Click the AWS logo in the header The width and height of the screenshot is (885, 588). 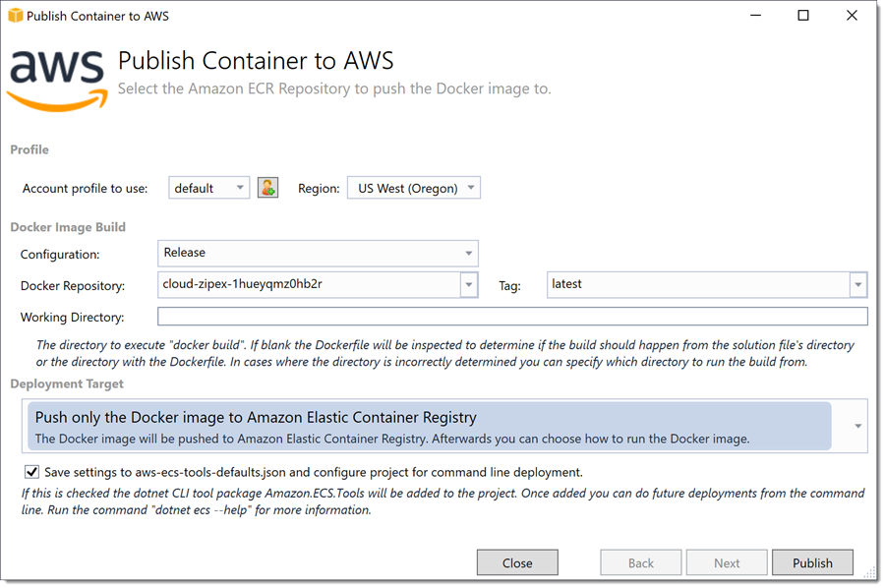pos(58,80)
